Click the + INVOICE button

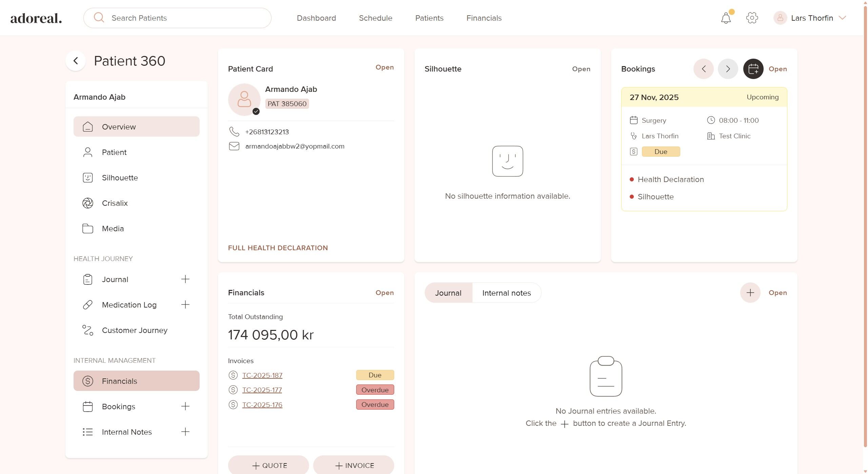pyautogui.click(x=354, y=465)
